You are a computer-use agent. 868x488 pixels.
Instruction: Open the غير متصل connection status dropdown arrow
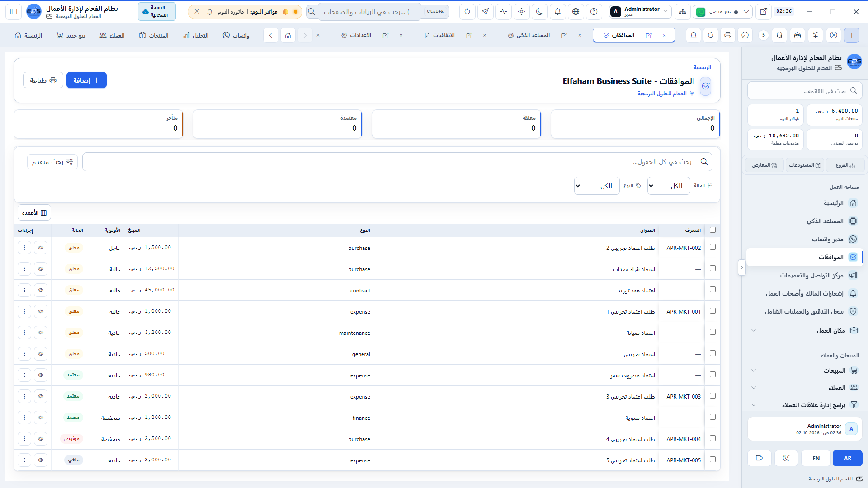pyautogui.click(x=747, y=12)
